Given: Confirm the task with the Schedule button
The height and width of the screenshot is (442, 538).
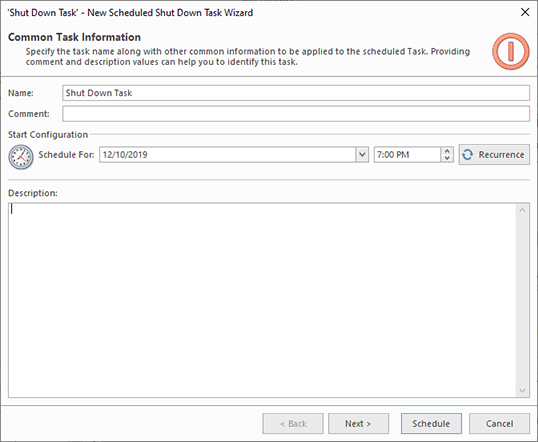Looking at the screenshot, I should pos(431,423).
